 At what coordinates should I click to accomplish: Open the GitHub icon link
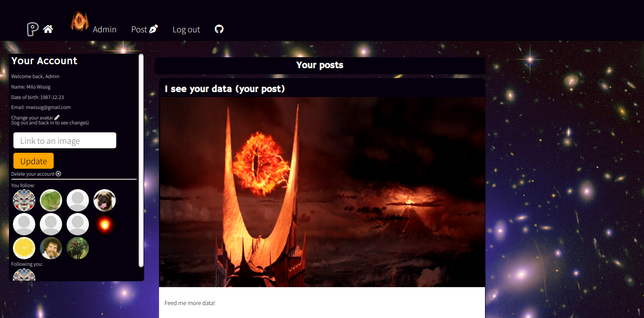pyautogui.click(x=219, y=29)
